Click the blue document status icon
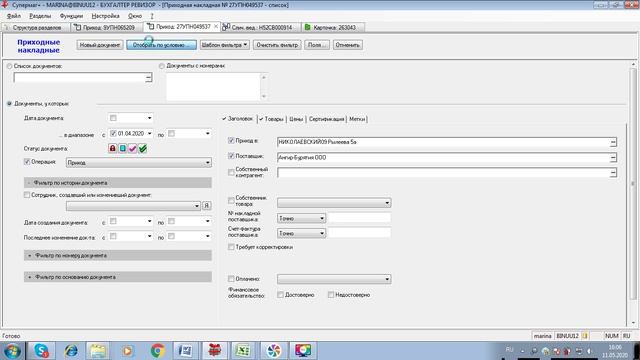This screenshot has height=360, width=640. 122,149
